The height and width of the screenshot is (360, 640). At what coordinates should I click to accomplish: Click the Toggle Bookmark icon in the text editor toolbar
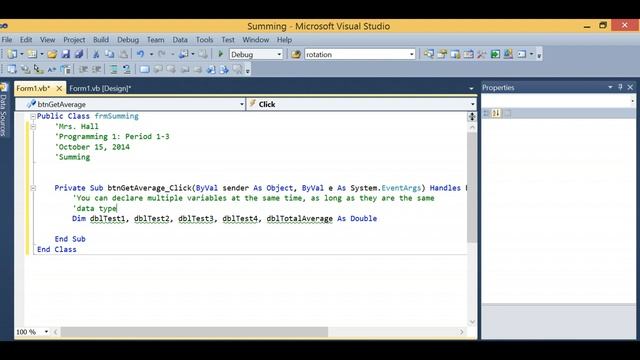pos(144,69)
